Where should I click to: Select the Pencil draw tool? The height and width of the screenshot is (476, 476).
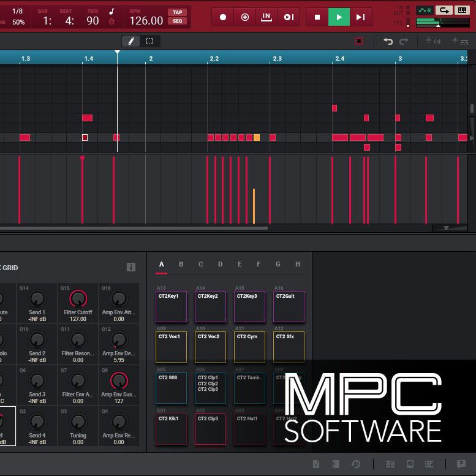coord(131,41)
